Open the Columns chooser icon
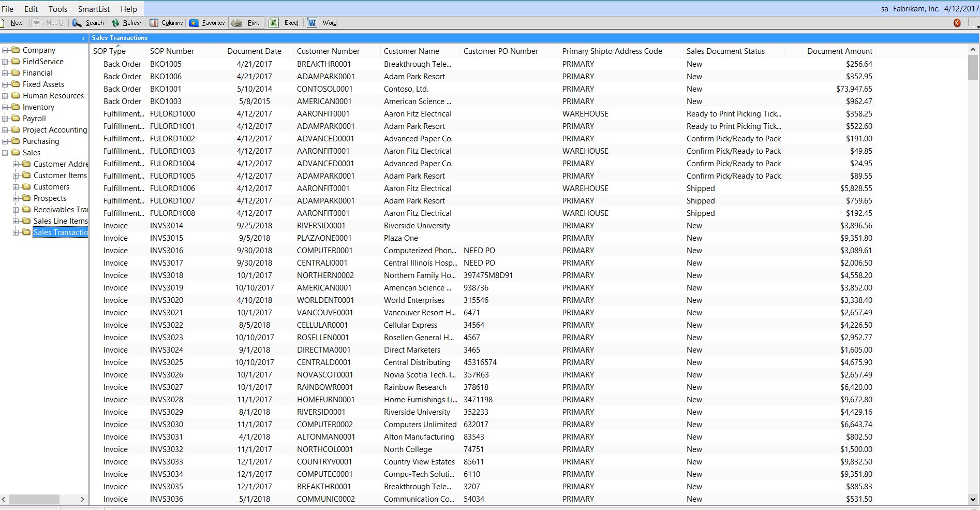The image size is (980, 510). coord(154,23)
